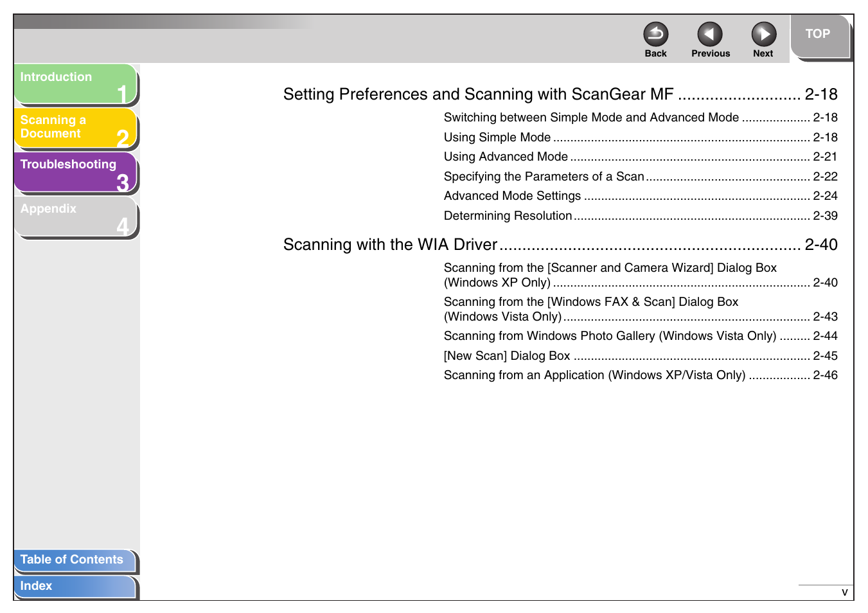Open Scanning with the WIA Driver heading
The width and height of the screenshot is (868, 613).
pyautogui.click(x=560, y=245)
